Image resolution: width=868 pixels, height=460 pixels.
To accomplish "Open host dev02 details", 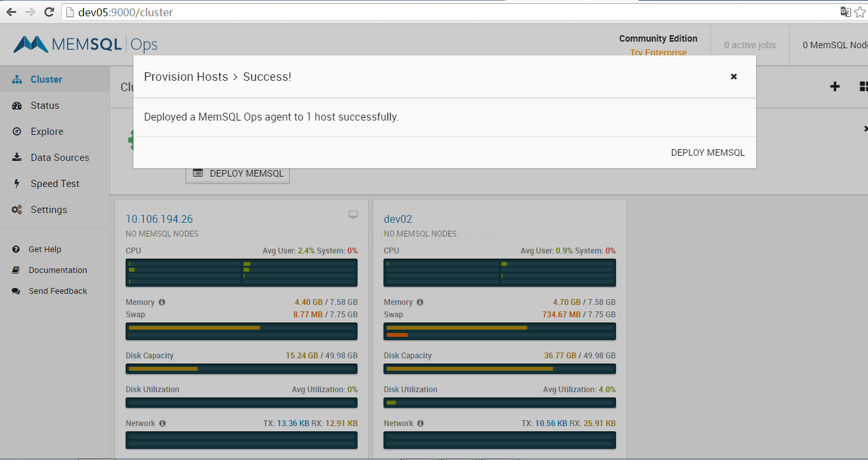I will [398, 219].
